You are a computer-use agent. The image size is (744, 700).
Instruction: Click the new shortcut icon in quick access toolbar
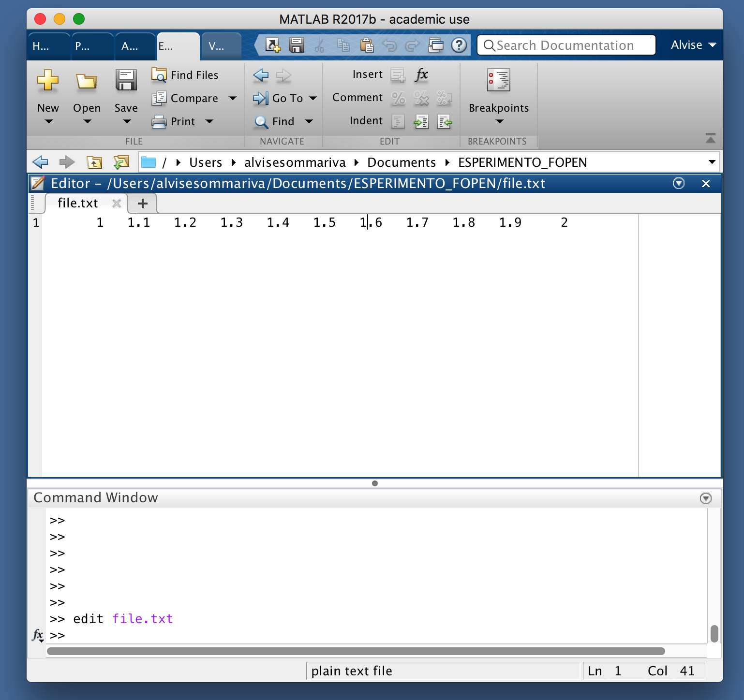(x=273, y=45)
